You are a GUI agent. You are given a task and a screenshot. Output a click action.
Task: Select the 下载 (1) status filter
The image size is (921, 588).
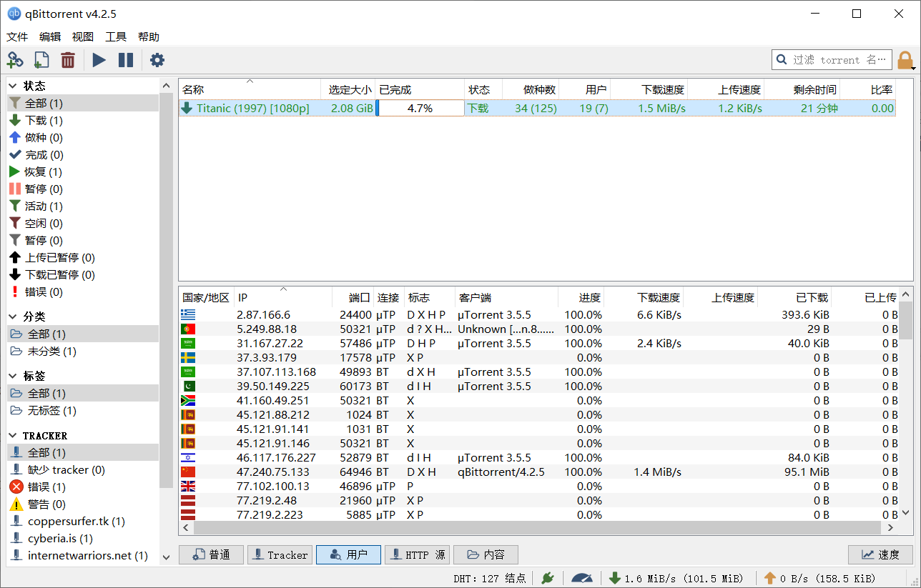click(x=83, y=121)
